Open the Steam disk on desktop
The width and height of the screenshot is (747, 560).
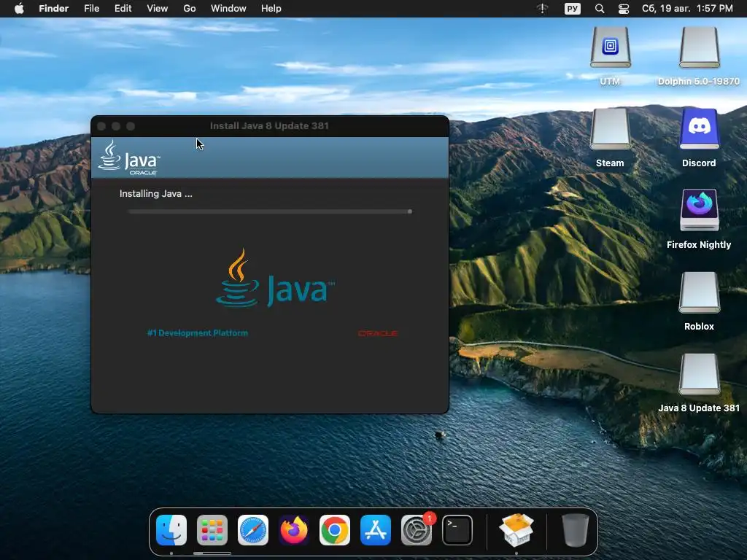pyautogui.click(x=611, y=129)
